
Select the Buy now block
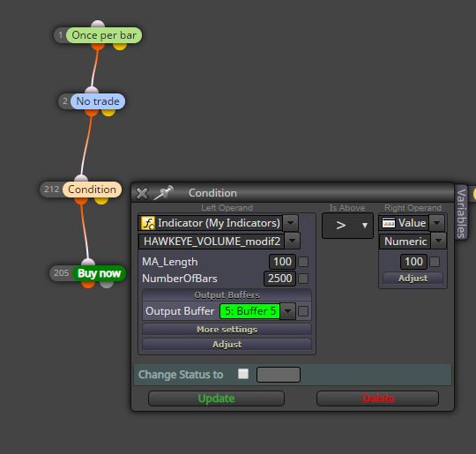click(100, 273)
